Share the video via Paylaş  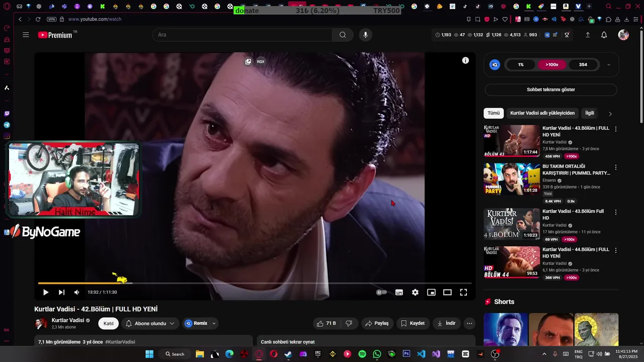click(x=377, y=323)
